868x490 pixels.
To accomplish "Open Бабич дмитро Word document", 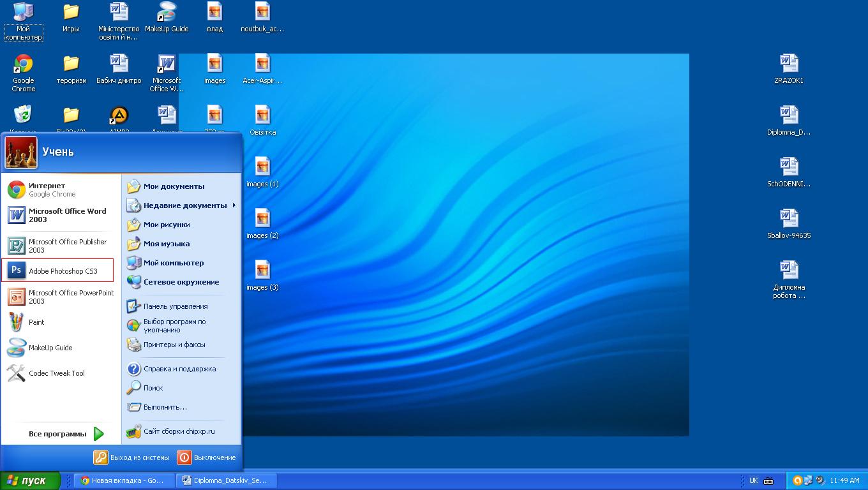I will (x=119, y=70).
